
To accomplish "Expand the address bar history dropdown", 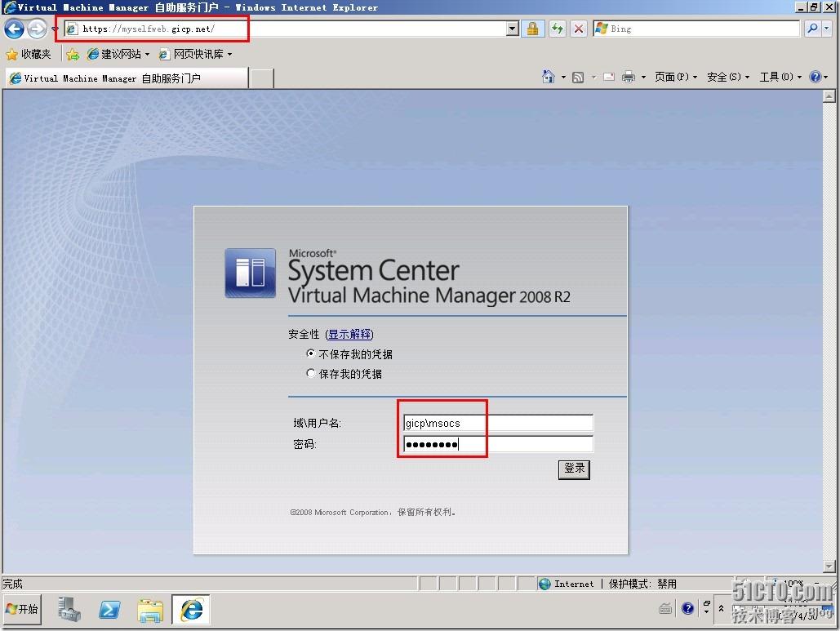I will (513, 29).
